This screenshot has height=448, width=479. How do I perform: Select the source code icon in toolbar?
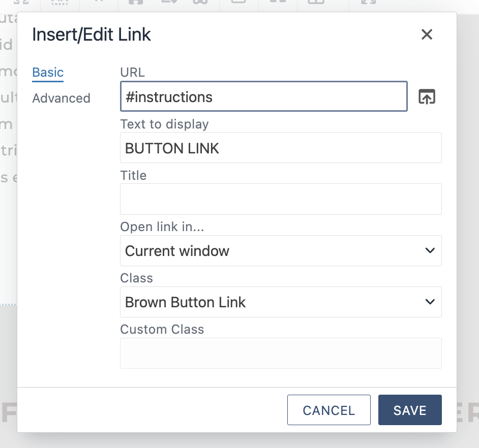[100, 3]
